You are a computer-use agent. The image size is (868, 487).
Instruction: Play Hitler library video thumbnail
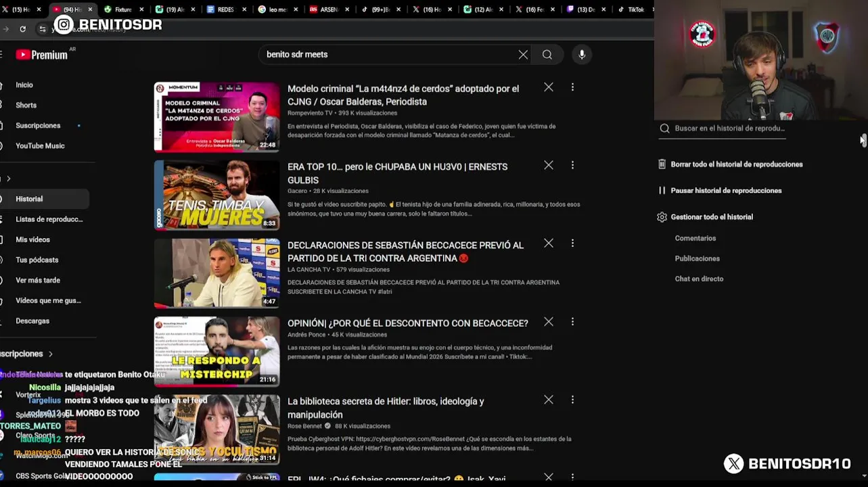click(x=216, y=430)
